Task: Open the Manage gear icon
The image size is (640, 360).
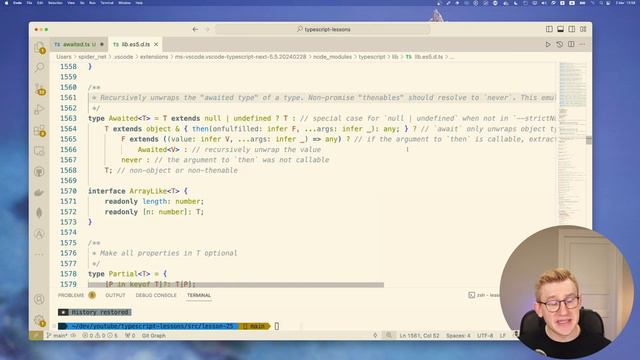Action: (x=40, y=320)
